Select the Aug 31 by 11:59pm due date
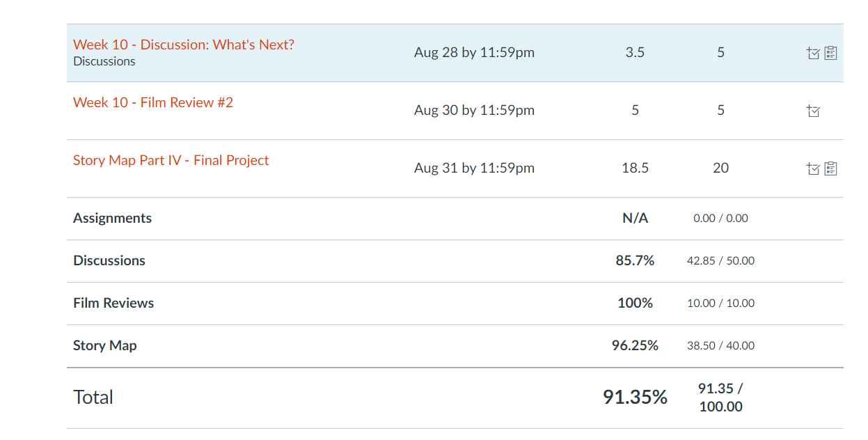The image size is (868, 440). (474, 168)
